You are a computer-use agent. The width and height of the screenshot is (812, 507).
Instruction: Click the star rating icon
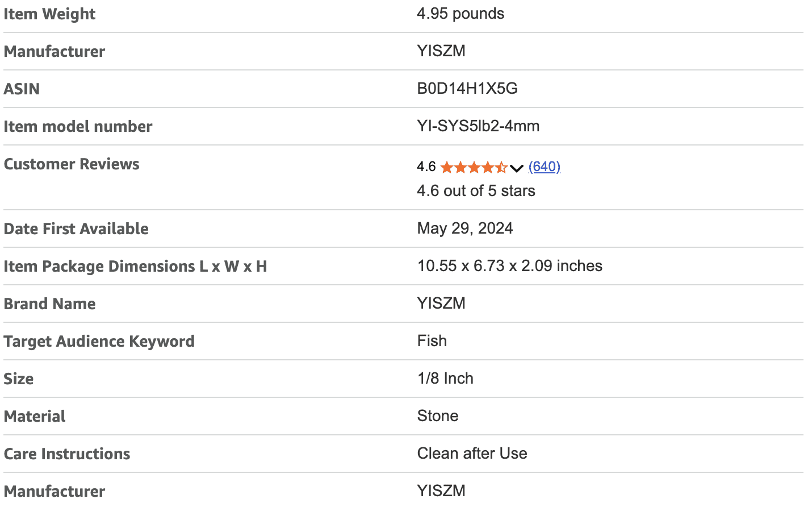pyautogui.click(x=474, y=167)
